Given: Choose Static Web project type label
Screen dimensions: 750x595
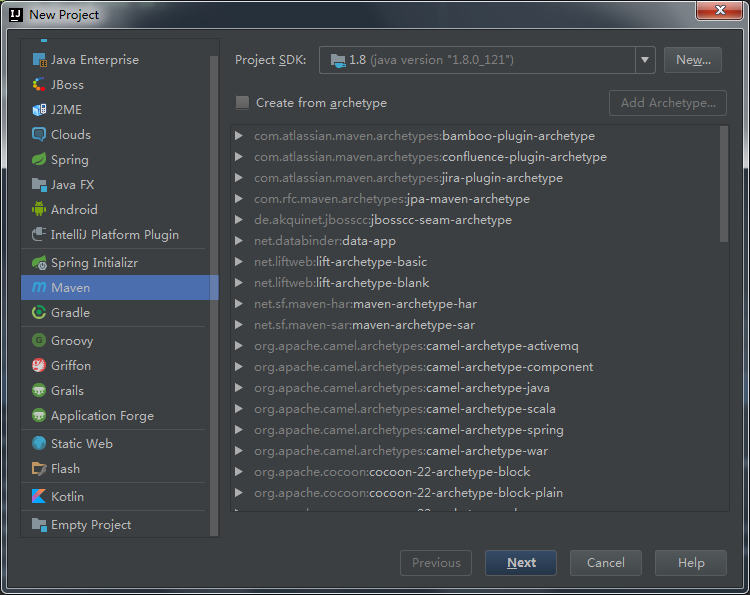Looking at the screenshot, I should (82, 443).
